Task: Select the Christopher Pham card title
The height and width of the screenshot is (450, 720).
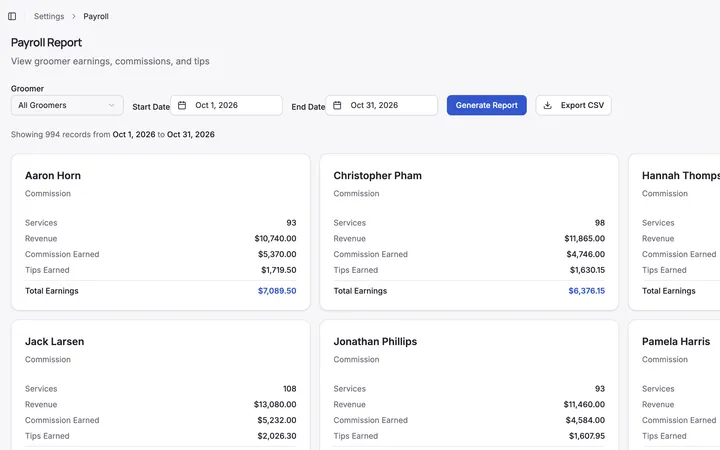Action: click(377, 175)
